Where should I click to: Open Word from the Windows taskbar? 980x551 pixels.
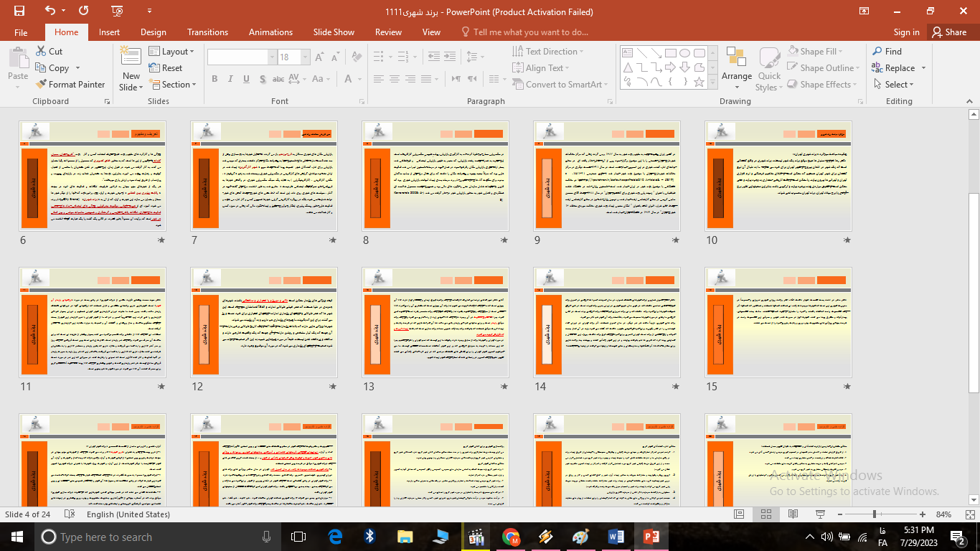click(616, 536)
